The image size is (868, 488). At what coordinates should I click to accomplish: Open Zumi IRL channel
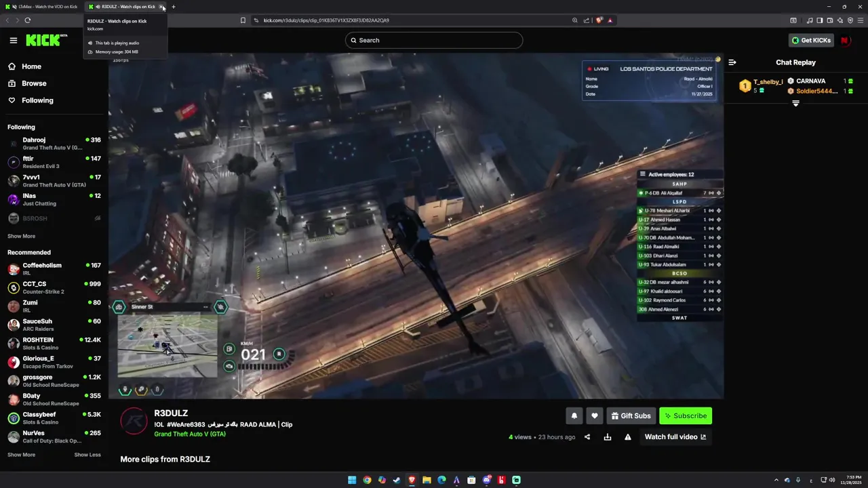tap(54, 306)
